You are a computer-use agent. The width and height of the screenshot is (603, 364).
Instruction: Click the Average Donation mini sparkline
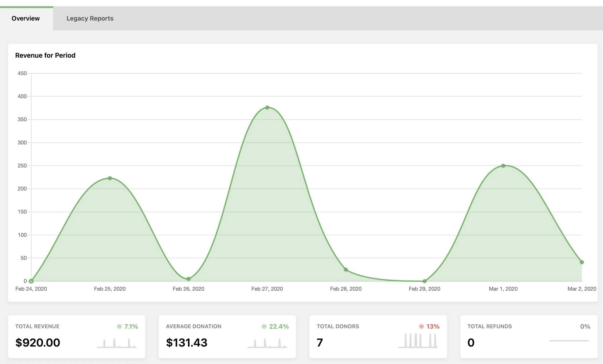[267, 343]
